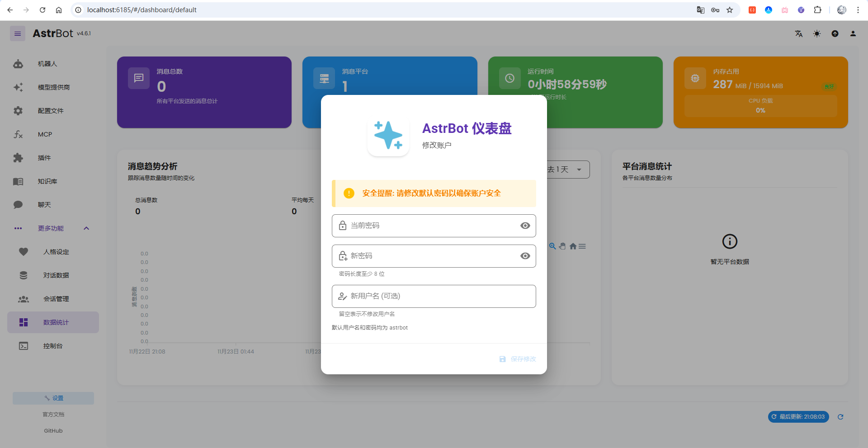This screenshot has width=868, height=448.
Task: Click the chart zoom magnifier icon
Action: click(x=552, y=246)
